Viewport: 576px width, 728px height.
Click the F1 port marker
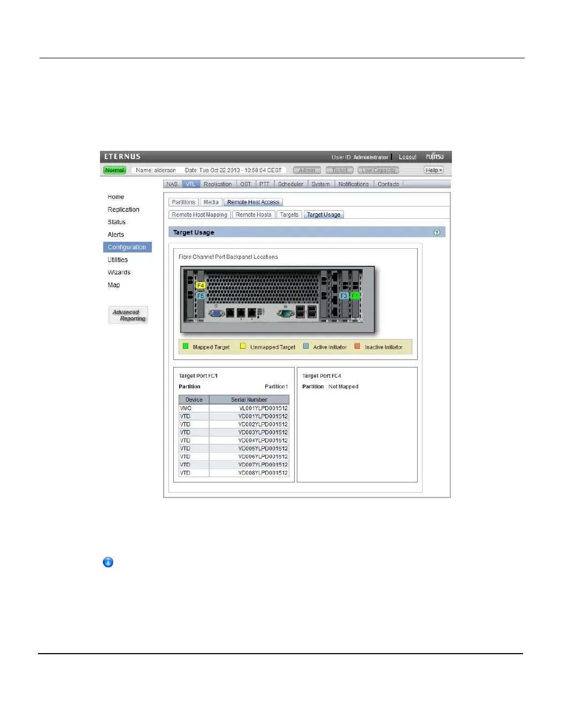pyautogui.click(x=355, y=295)
